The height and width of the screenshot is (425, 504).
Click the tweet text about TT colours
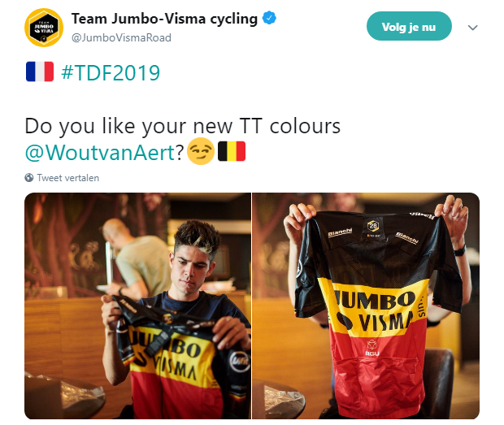click(182, 126)
